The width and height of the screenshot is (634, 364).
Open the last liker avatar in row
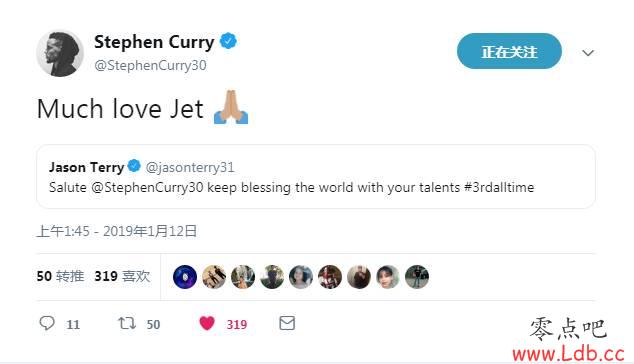point(417,277)
